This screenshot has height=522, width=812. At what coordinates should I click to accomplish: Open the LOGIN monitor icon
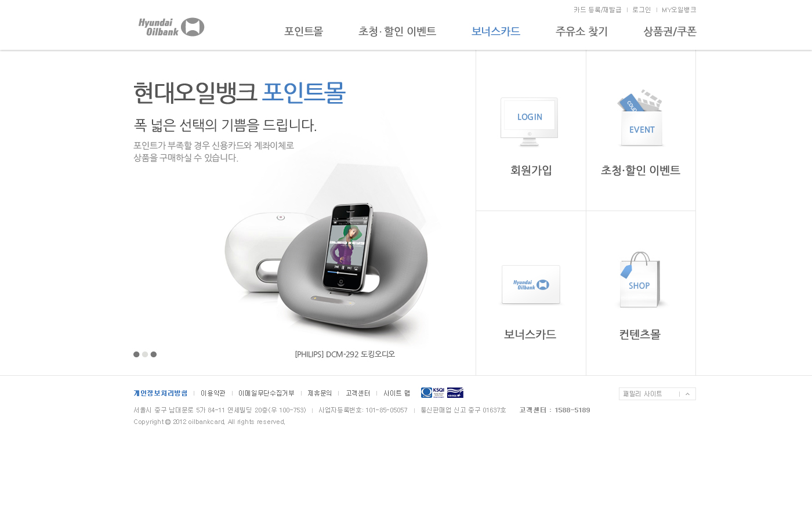coord(530,122)
